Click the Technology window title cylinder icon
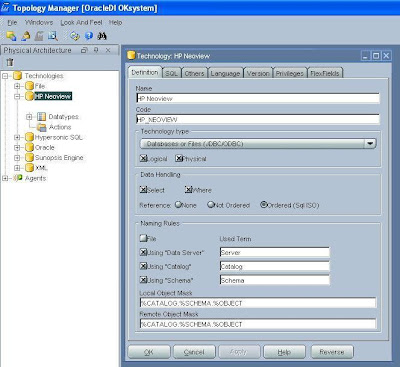 [131, 56]
